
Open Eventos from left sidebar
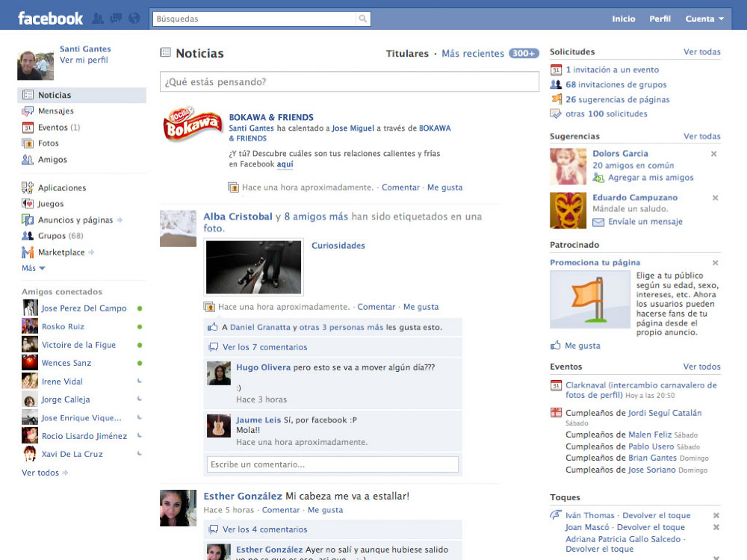click(53, 128)
